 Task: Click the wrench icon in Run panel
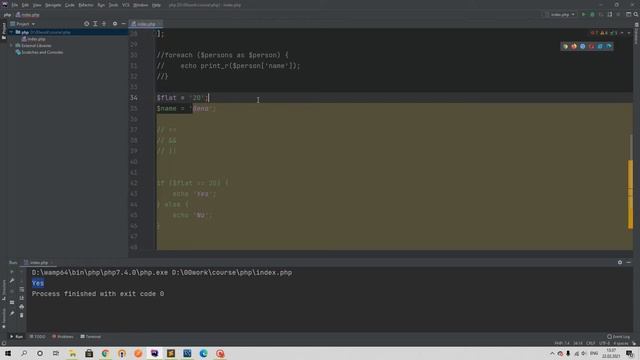[x=12, y=281]
